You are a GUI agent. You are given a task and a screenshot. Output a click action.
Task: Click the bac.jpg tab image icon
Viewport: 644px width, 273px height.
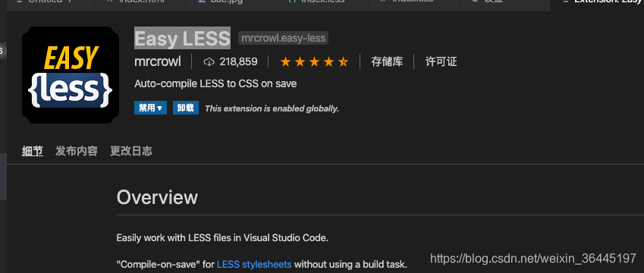[x=201, y=2]
